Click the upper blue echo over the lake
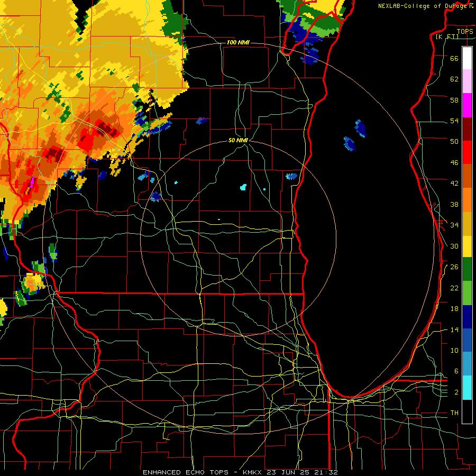Image resolution: width=476 pixels, height=476 pixels. coord(361,128)
